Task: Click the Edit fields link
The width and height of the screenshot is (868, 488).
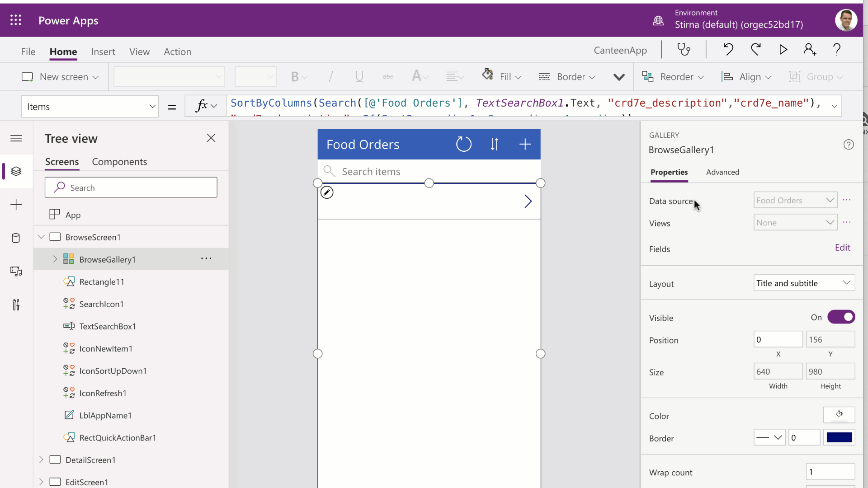Action: point(842,248)
